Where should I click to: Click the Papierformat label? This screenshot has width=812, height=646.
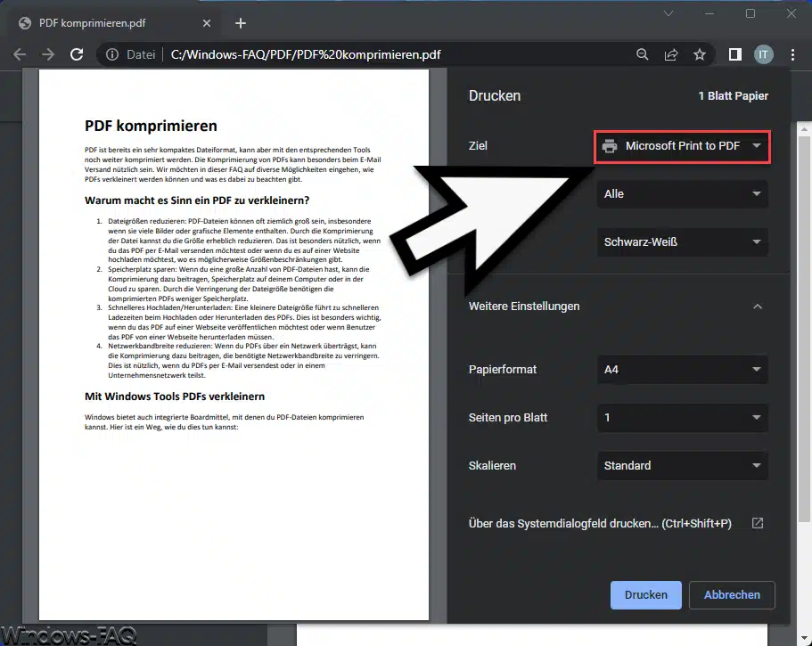[503, 370]
